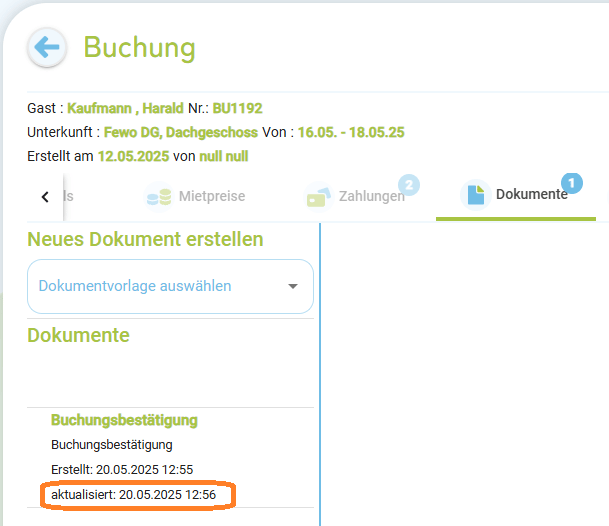Click the date range 16.05. - 18.05.25
Screen dimensions: 609x526
pyautogui.click(x=351, y=132)
